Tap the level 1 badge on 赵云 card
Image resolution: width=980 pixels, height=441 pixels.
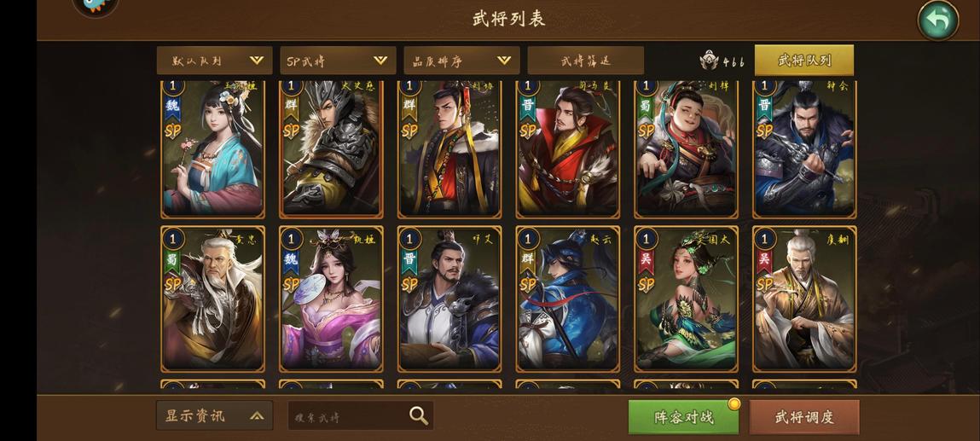[x=528, y=239]
